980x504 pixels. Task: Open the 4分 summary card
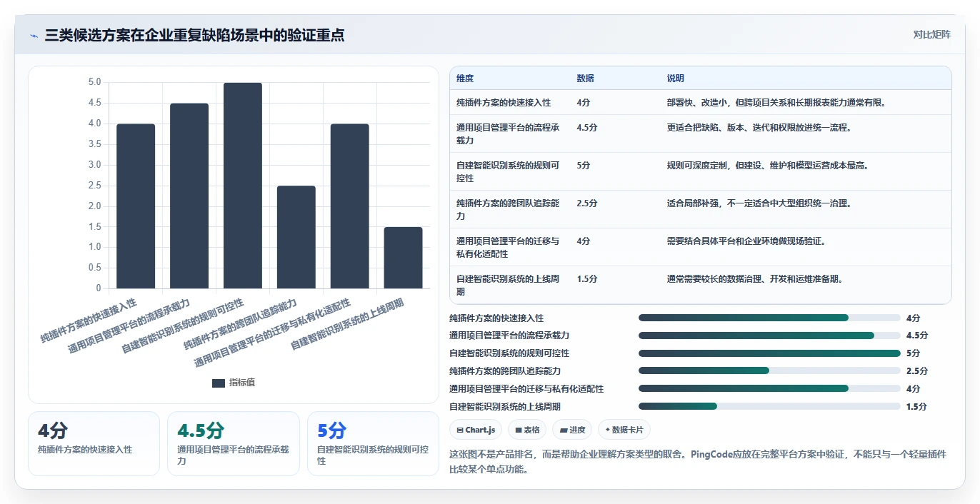94,443
